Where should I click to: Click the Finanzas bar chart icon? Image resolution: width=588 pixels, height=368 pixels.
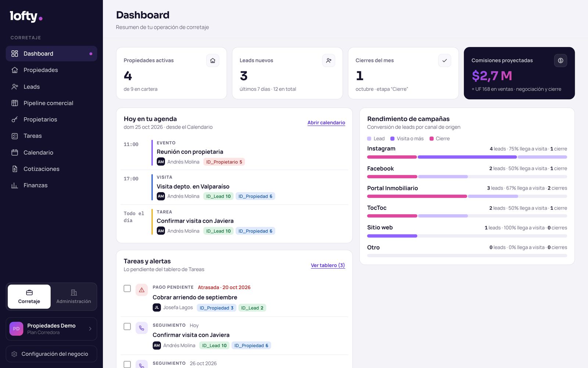pyautogui.click(x=15, y=185)
